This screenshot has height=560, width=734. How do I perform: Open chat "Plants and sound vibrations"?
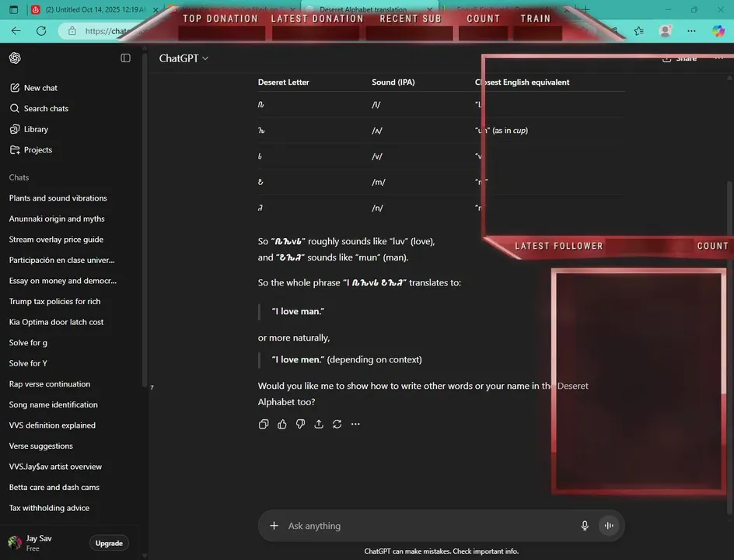click(58, 198)
